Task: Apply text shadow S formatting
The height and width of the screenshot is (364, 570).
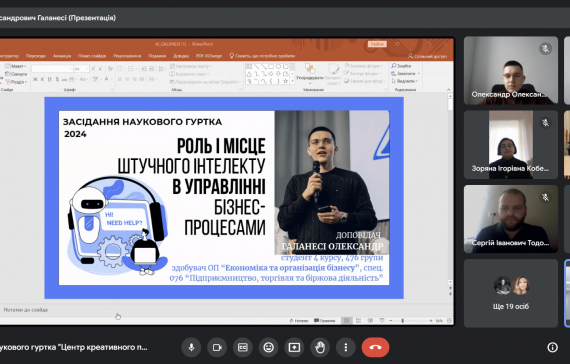Action: click(x=57, y=79)
